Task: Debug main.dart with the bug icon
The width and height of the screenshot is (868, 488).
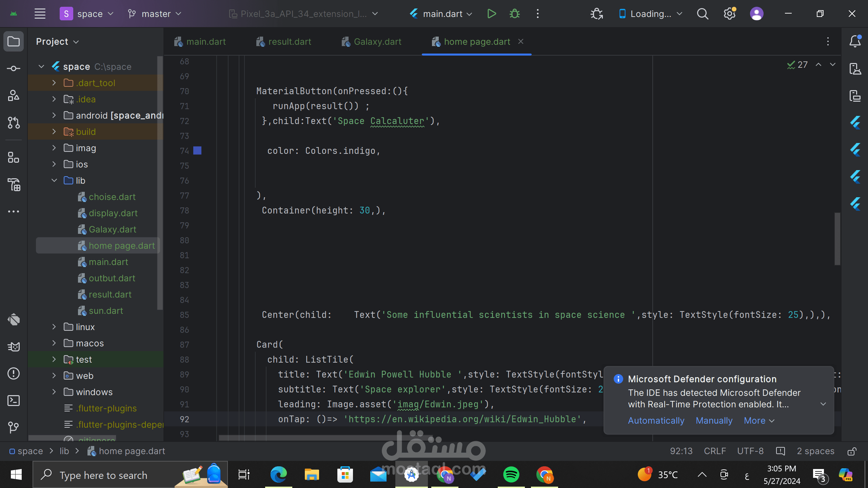Action: pos(515,14)
